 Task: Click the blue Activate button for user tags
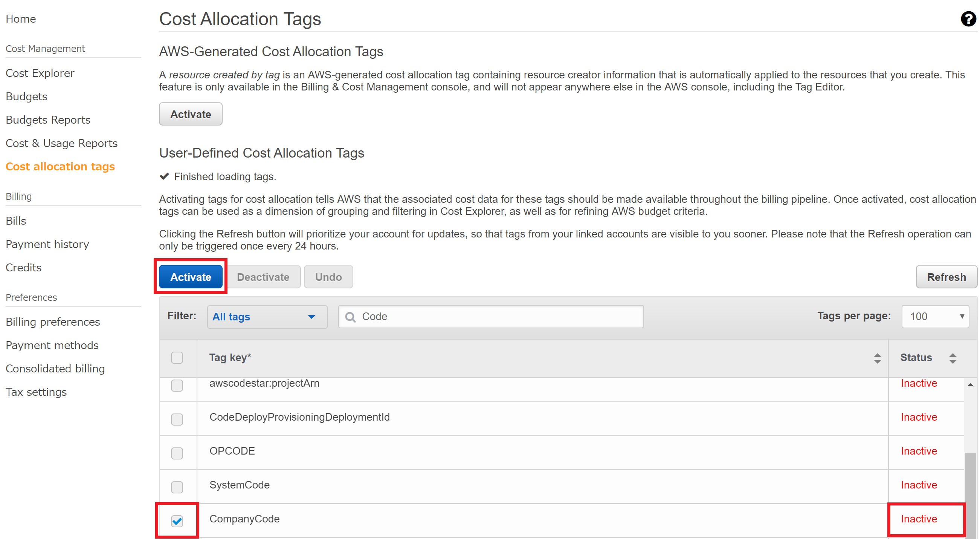190,277
